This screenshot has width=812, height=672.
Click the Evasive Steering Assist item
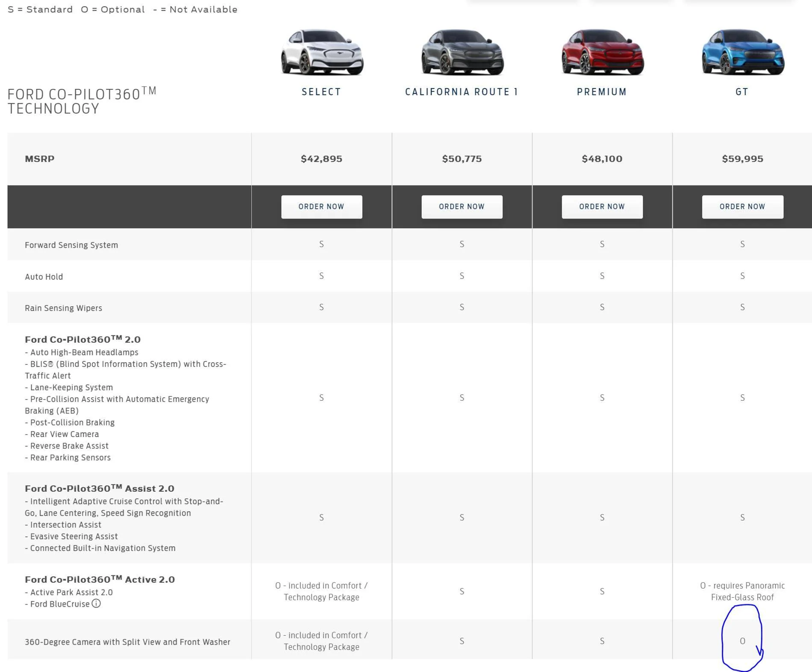pyautogui.click(x=74, y=537)
